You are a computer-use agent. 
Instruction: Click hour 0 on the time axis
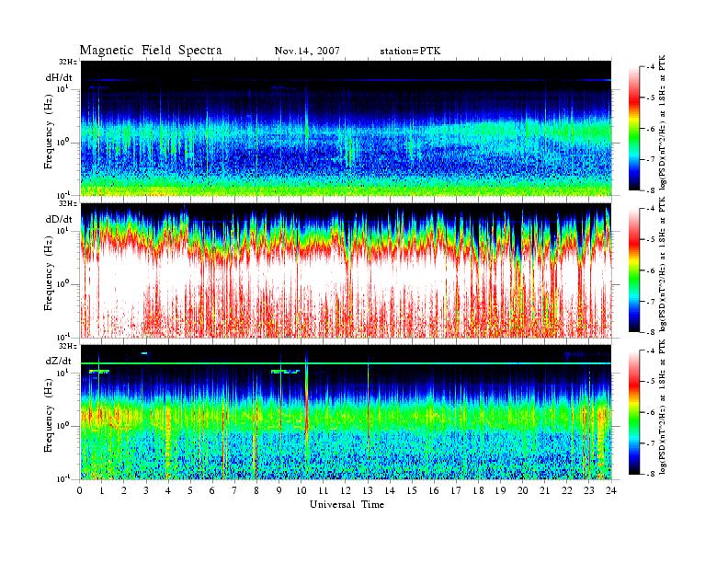click(x=80, y=490)
